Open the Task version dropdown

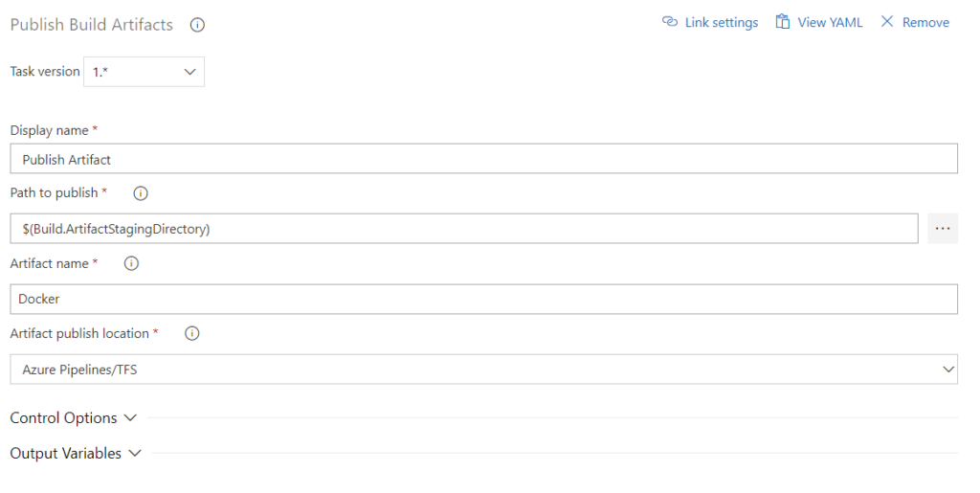(x=144, y=72)
